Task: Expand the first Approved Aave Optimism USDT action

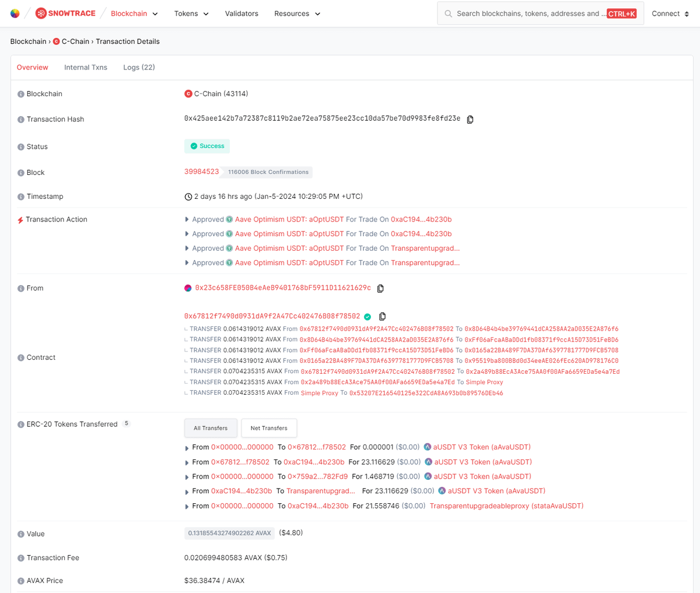Action: click(187, 219)
